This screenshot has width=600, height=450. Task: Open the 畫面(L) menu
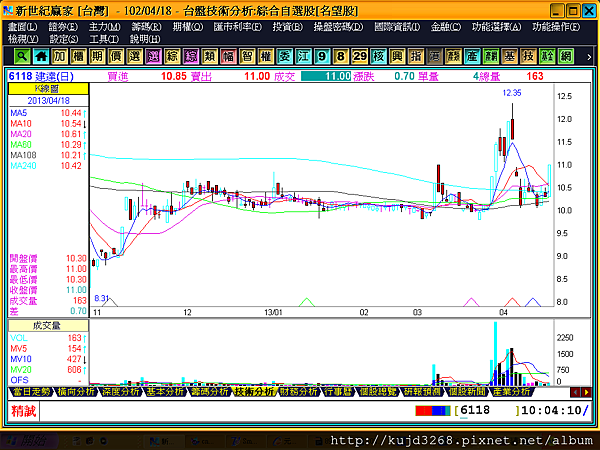(23, 27)
